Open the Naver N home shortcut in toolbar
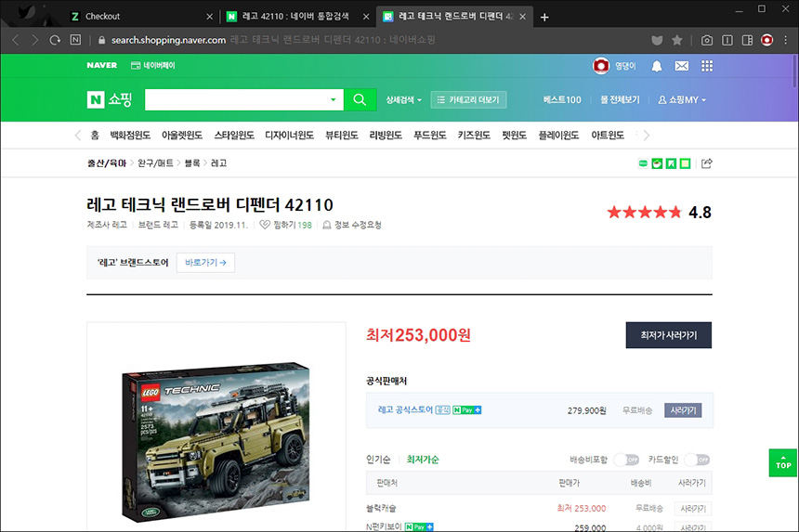The image size is (799, 532). click(75, 40)
